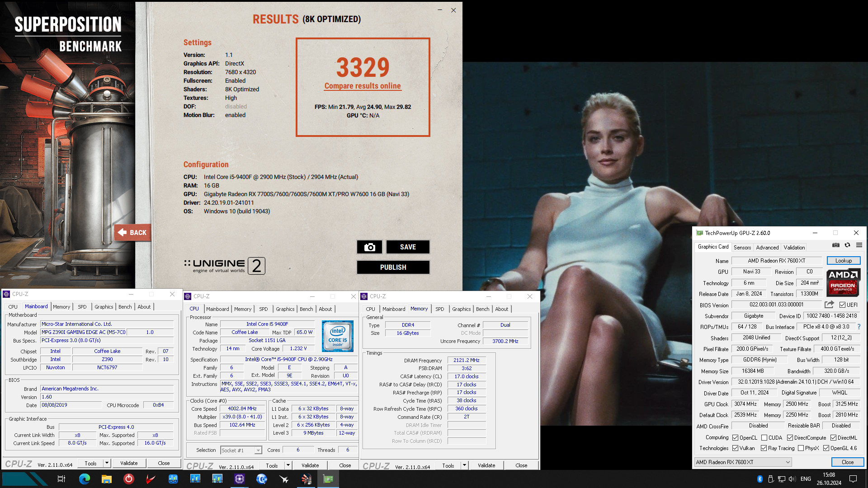
Task: Switch to the Advanced tab in GPU-Z
Action: 767,248
